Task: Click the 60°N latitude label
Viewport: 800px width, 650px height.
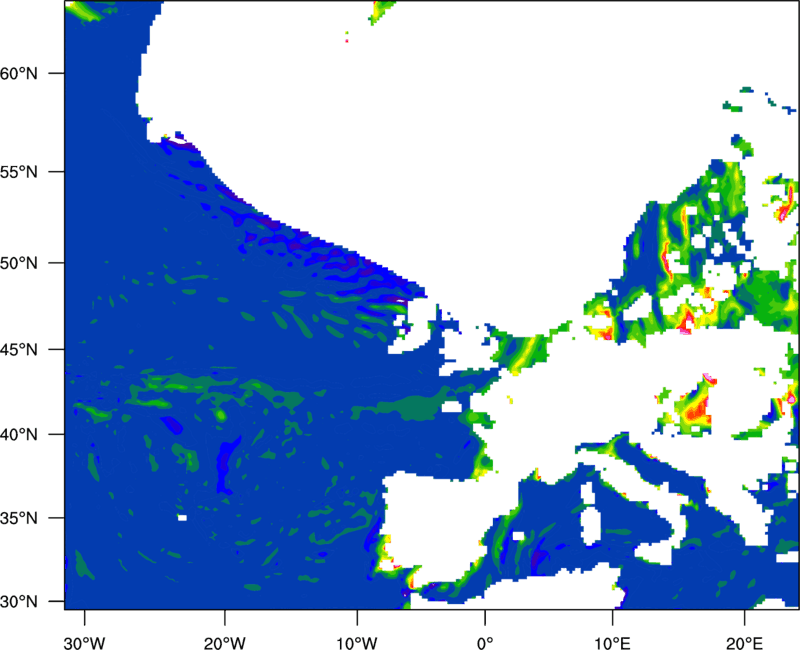Action: (19, 73)
